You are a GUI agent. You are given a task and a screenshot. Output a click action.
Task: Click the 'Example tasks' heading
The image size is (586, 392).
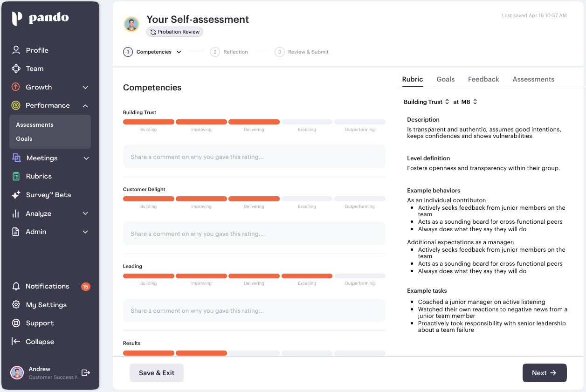pyautogui.click(x=427, y=291)
